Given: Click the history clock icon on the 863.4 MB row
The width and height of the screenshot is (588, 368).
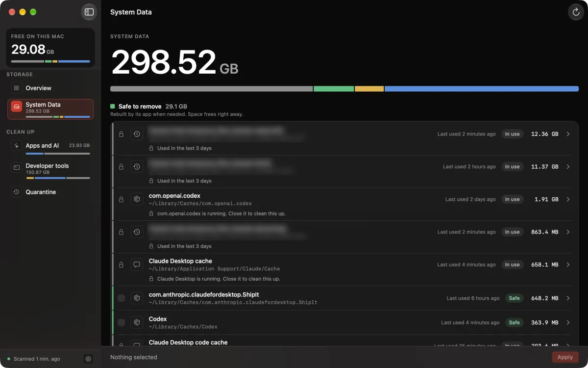Looking at the screenshot, I should point(137,232).
